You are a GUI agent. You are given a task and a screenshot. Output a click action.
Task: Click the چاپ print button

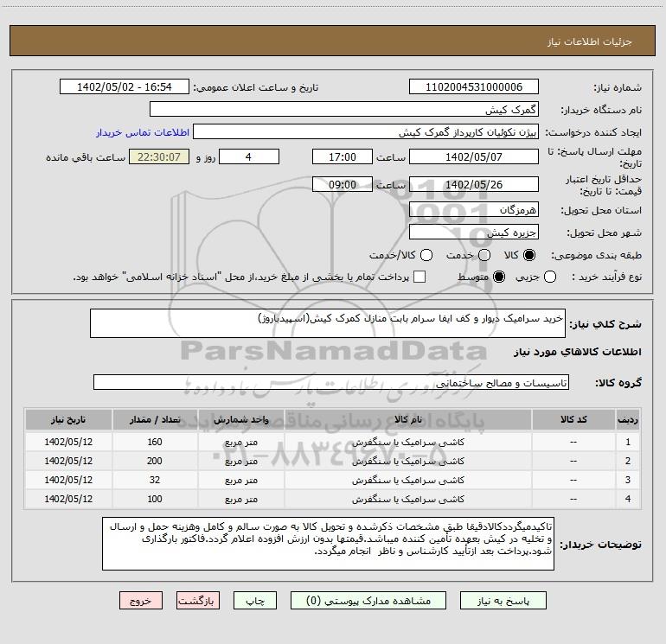(x=255, y=601)
